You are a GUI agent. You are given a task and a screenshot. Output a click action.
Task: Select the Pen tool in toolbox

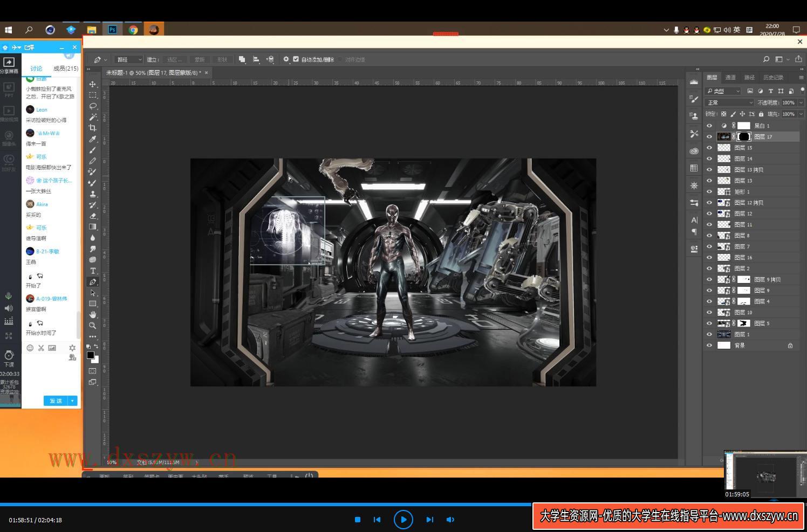click(x=93, y=282)
